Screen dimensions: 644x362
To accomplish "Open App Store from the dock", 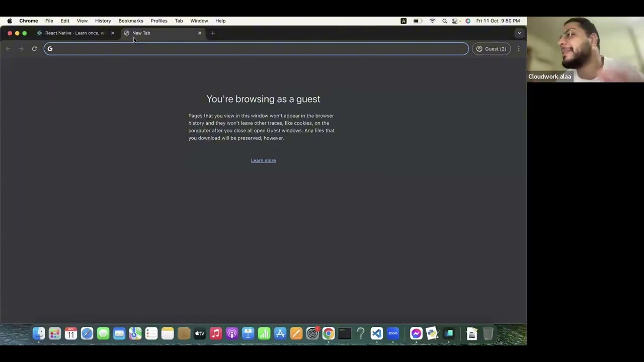I will click(x=280, y=333).
